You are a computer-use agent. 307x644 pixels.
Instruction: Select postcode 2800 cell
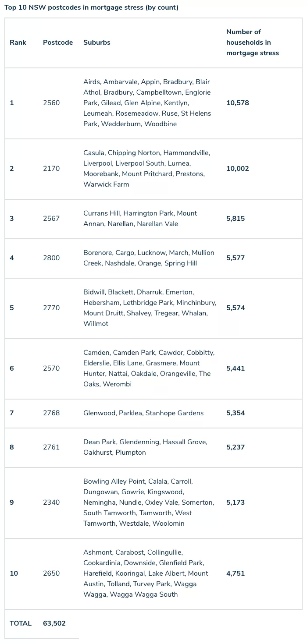click(51, 258)
